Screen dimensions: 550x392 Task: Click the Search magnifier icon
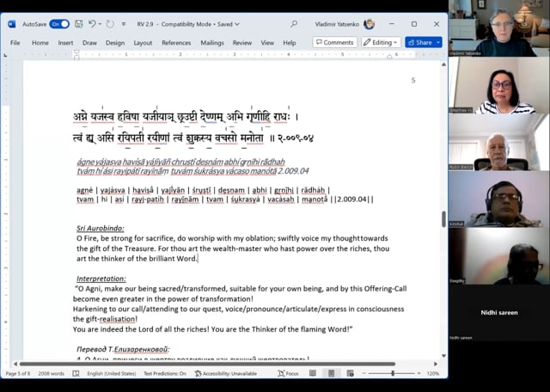[294, 24]
